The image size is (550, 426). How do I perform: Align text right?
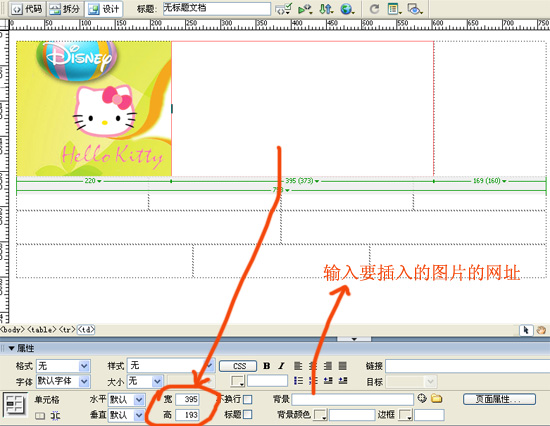(328, 366)
